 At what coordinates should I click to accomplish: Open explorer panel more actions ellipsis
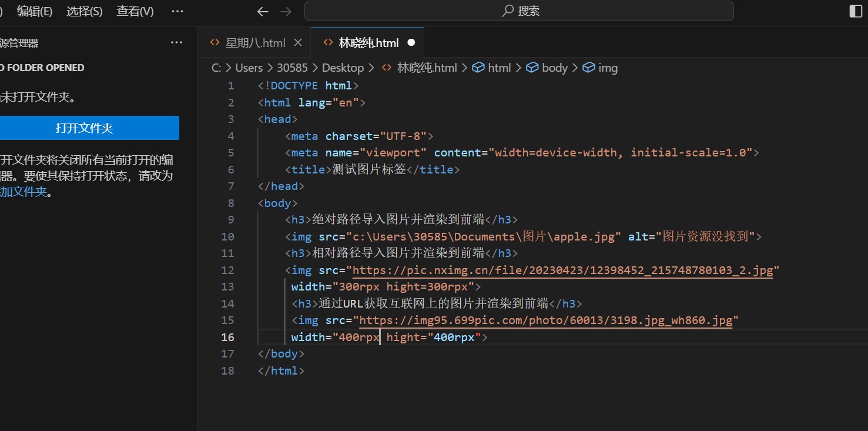click(x=176, y=42)
